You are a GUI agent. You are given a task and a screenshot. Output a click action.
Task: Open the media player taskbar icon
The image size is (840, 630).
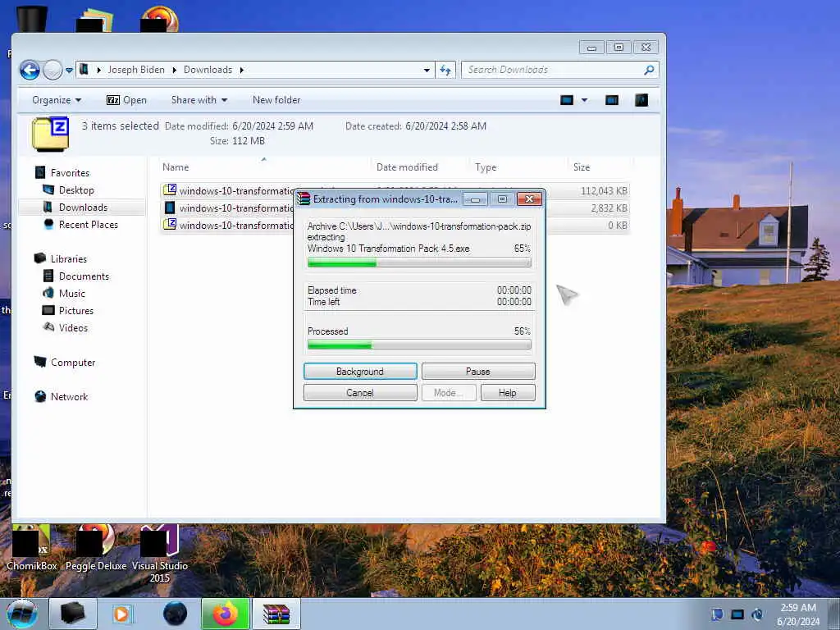click(122, 614)
